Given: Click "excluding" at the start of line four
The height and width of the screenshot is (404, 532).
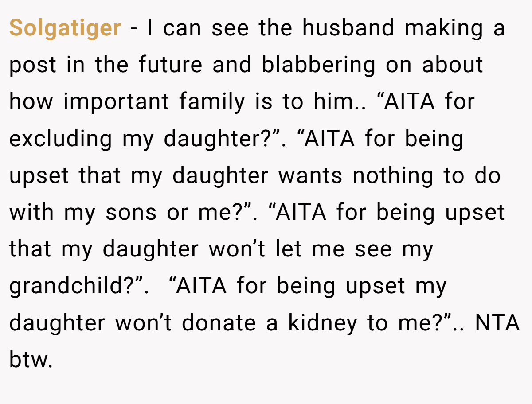Looking at the screenshot, I should 60,140.
